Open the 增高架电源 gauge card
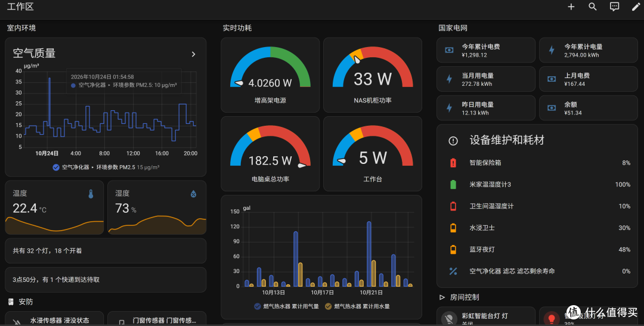Image resolution: width=644 pixels, height=326 pixels. (270, 75)
